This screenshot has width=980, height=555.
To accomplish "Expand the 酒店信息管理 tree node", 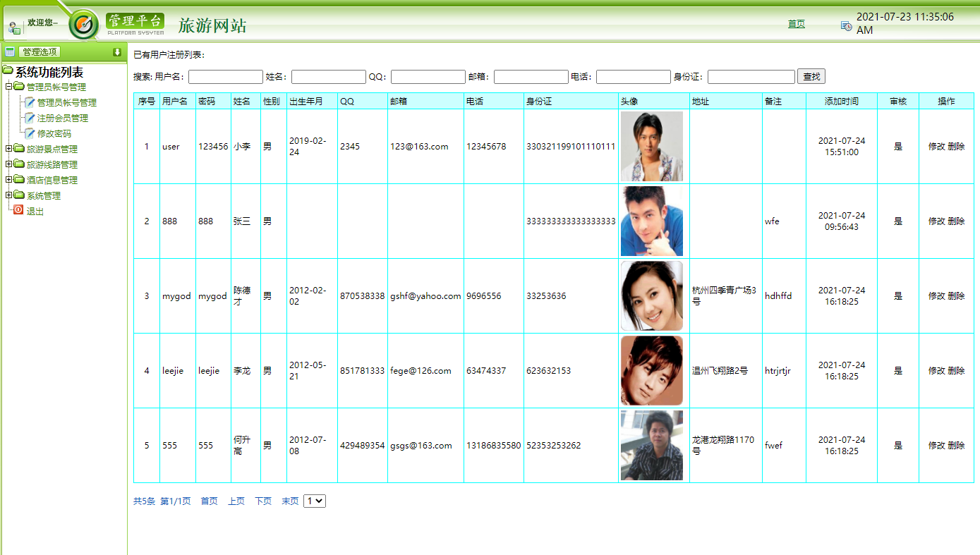I will pyautogui.click(x=8, y=179).
